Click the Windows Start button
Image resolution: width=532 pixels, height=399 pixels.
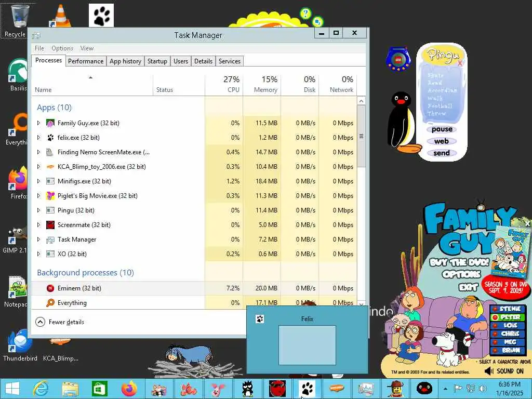(12, 389)
